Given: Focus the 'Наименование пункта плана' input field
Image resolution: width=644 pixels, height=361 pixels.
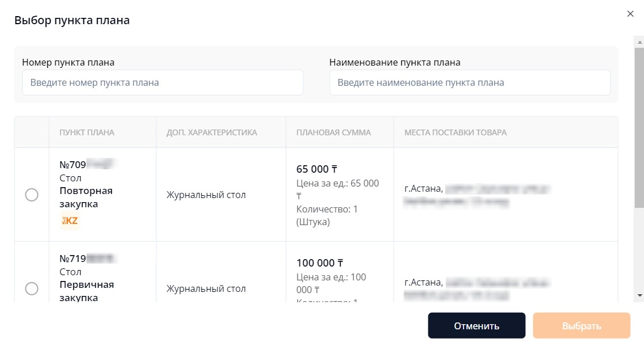Looking at the screenshot, I should coord(469,83).
